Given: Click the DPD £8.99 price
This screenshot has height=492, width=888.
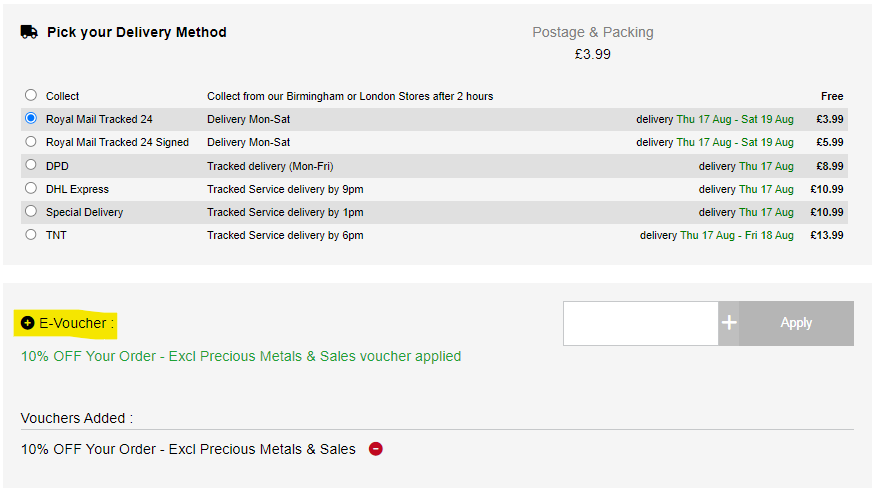Looking at the screenshot, I should (x=829, y=166).
